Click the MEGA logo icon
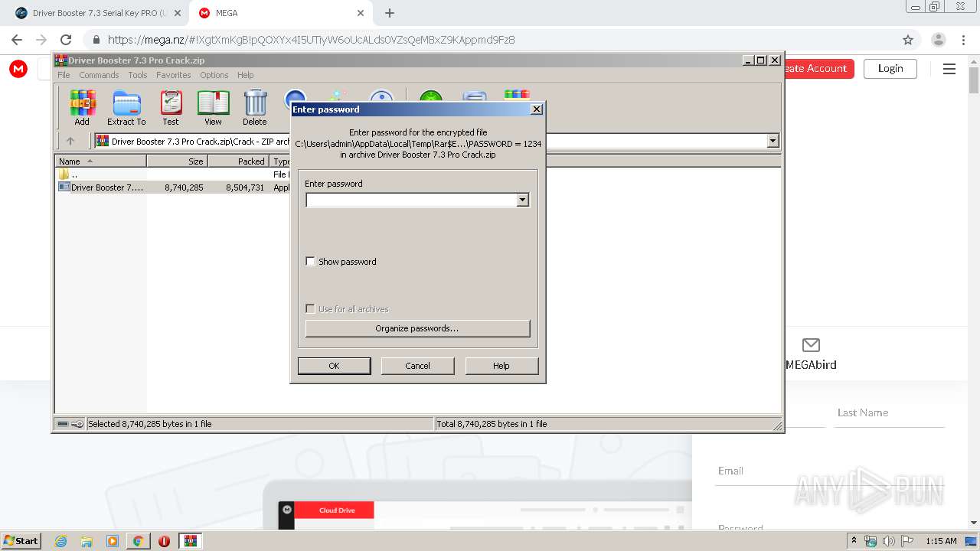This screenshot has width=980, height=551. point(18,69)
